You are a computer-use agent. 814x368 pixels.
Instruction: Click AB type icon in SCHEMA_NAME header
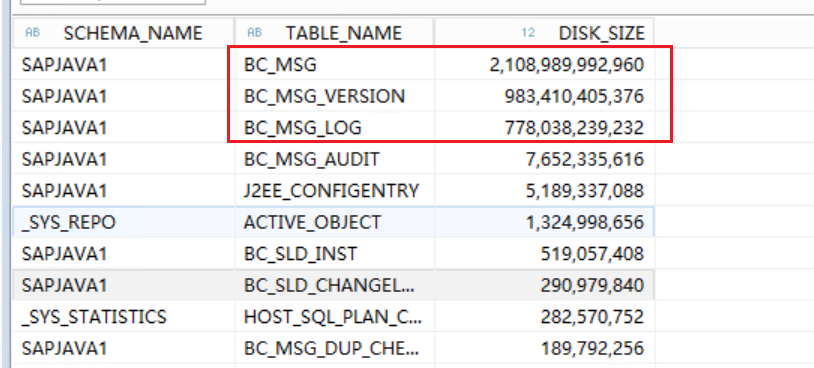pos(32,33)
